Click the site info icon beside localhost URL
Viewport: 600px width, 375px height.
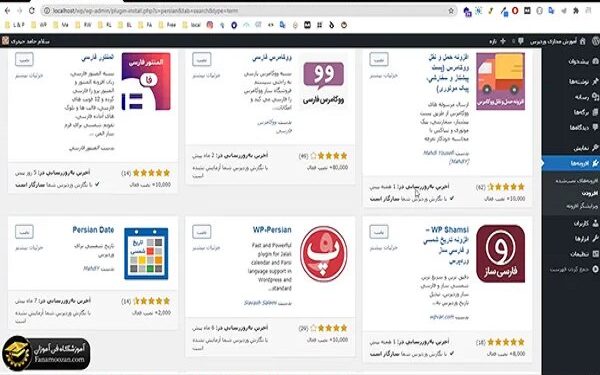(x=47, y=11)
